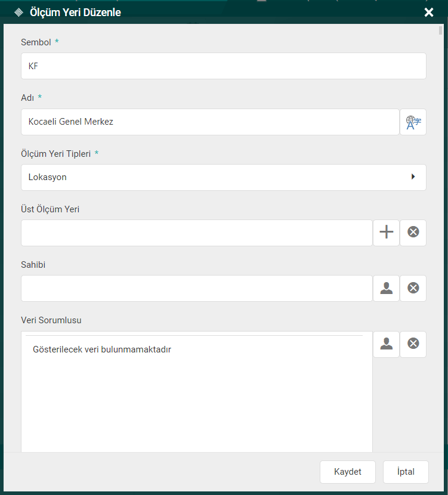Clear the Üst Ölçüm Yeri selection
The image size is (448, 495).
point(413,233)
